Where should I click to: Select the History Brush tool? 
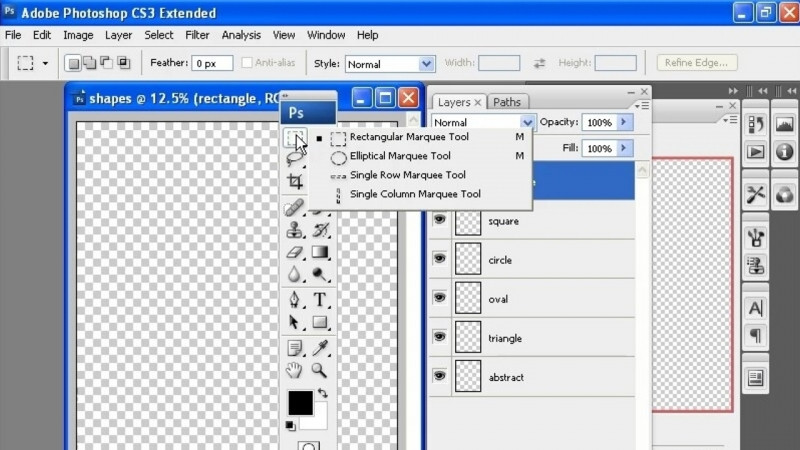coord(320,230)
